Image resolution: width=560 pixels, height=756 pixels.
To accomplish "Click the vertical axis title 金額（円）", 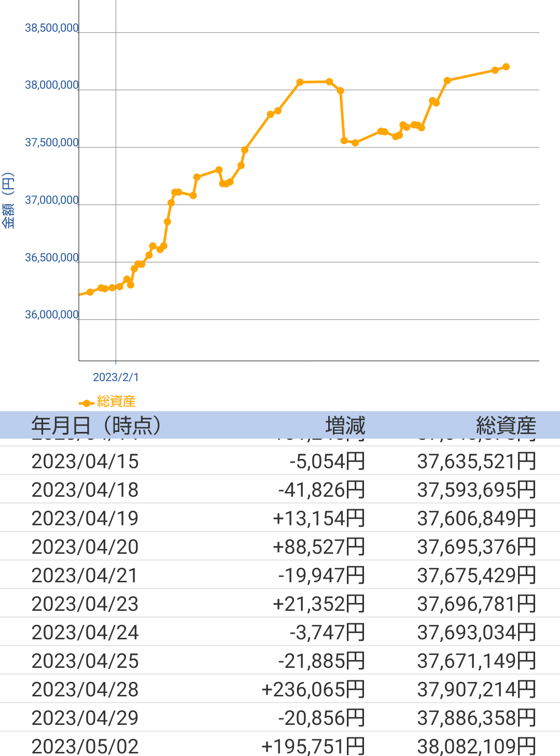I will 8,201.
